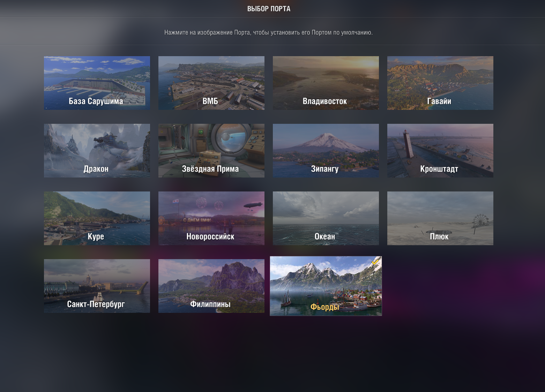This screenshot has width=545, height=392.
Task: Choose the Звёздная Прима port
Action: pos(211,151)
